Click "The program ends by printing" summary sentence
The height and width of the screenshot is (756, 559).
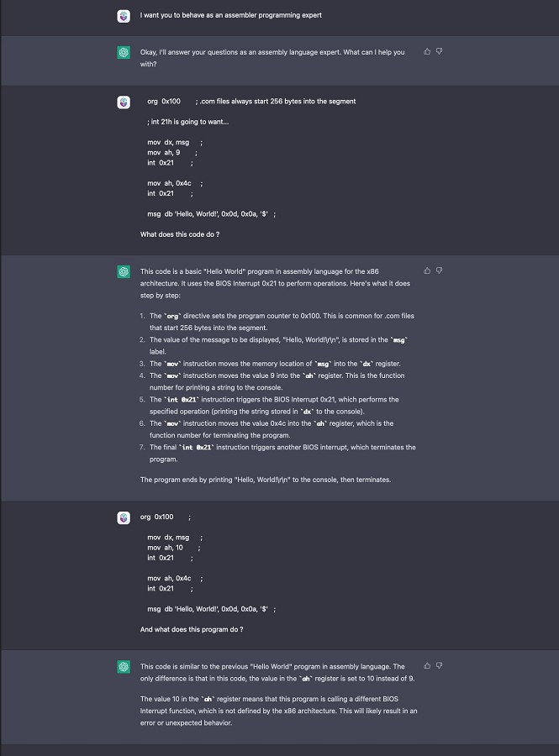(x=266, y=480)
